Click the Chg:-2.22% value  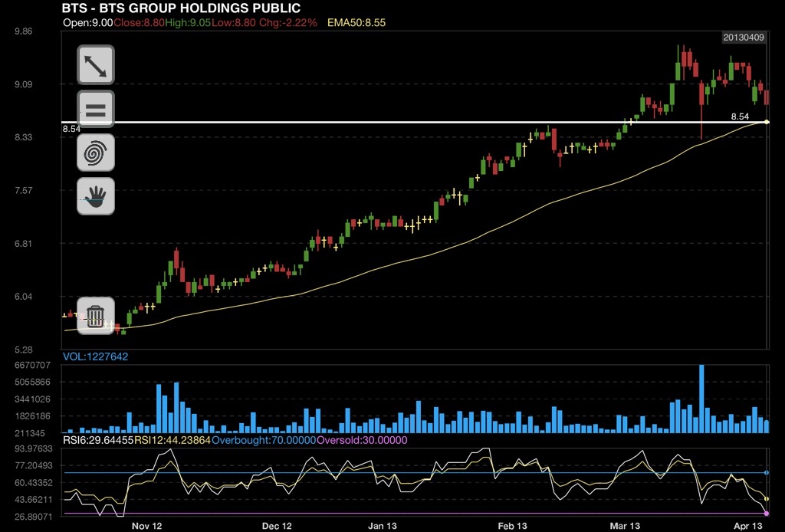[288, 22]
